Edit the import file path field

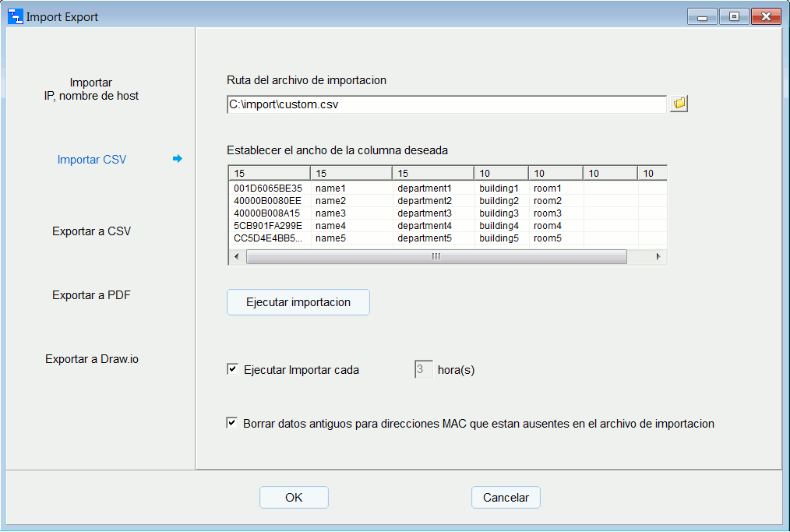tap(446, 104)
